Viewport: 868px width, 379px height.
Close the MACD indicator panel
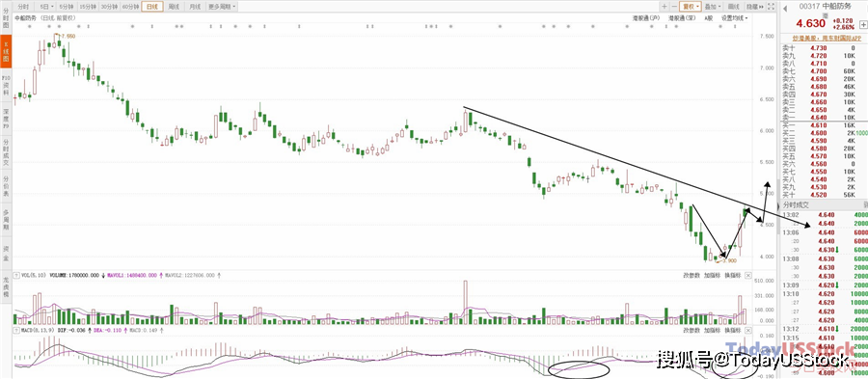click(747, 331)
